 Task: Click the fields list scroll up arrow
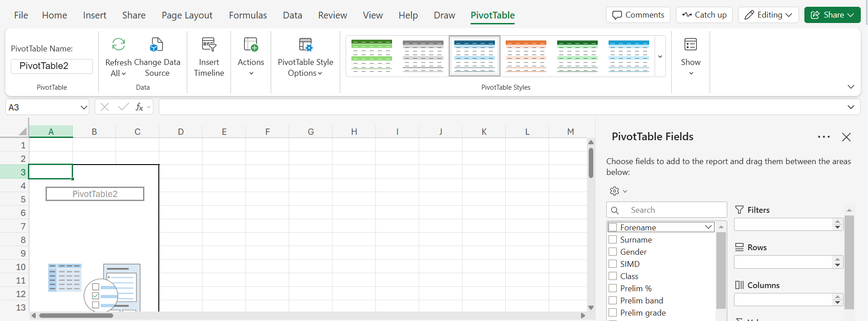(x=721, y=227)
